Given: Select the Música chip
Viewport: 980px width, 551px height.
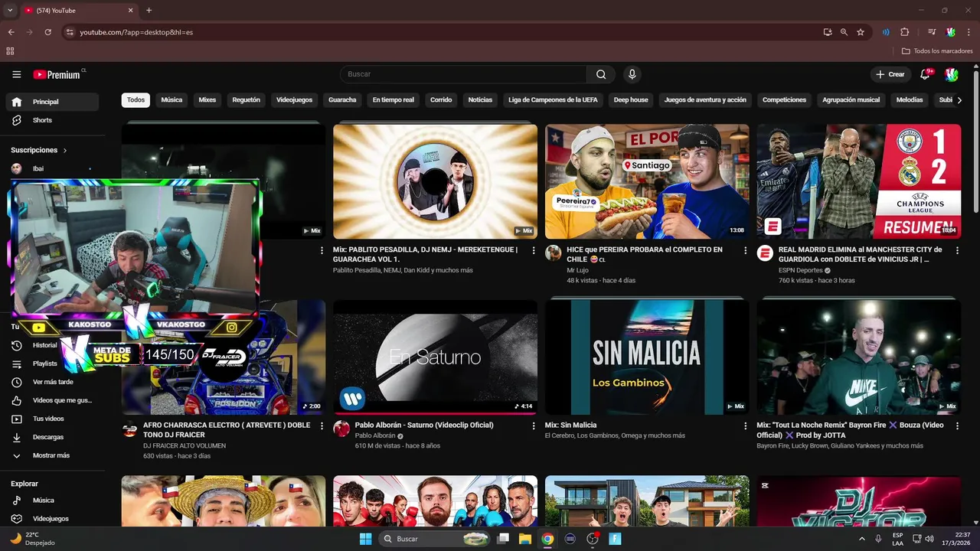Looking at the screenshot, I should [171, 100].
